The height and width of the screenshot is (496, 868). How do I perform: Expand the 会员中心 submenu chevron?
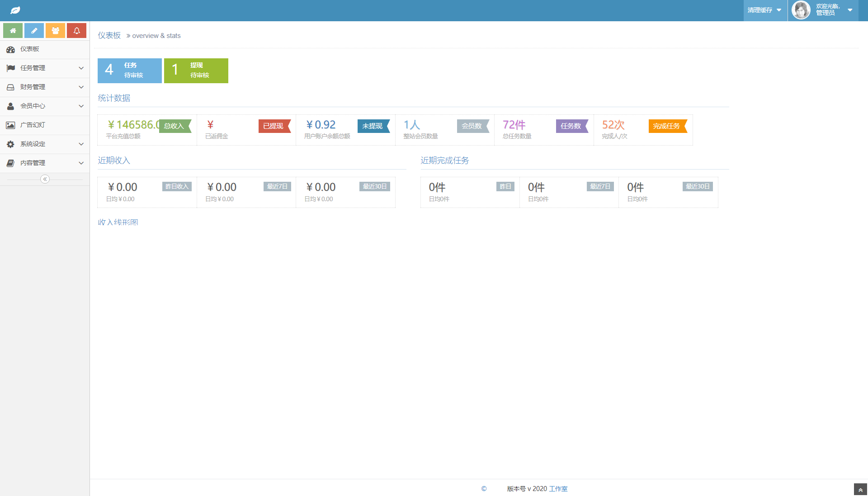(81, 106)
